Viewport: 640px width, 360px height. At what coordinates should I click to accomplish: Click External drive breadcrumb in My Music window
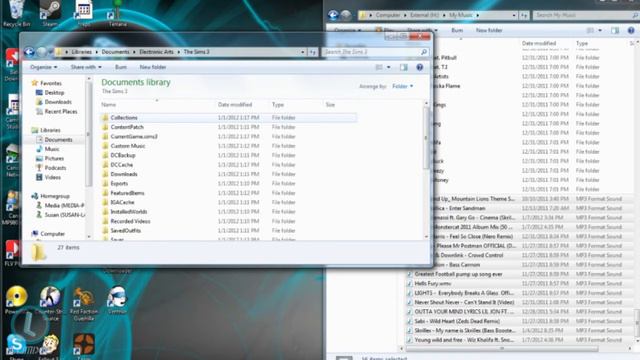pyautogui.click(x=424, y=15)
